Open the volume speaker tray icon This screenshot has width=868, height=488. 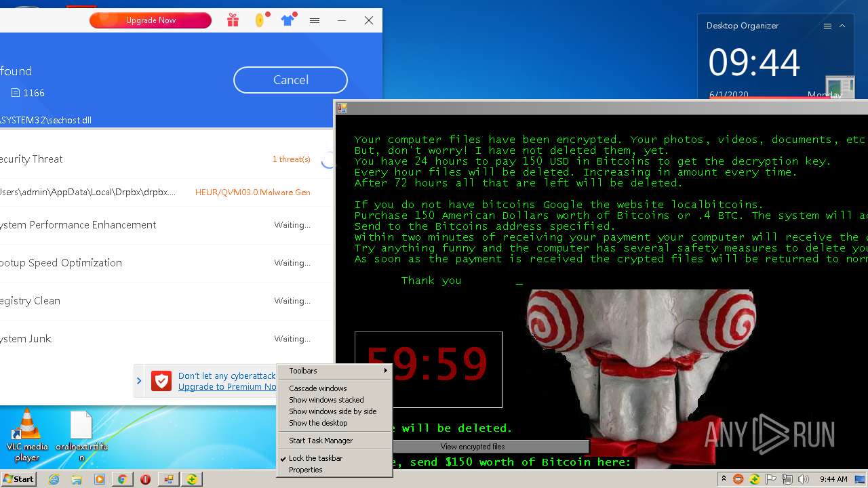(804, 479)
